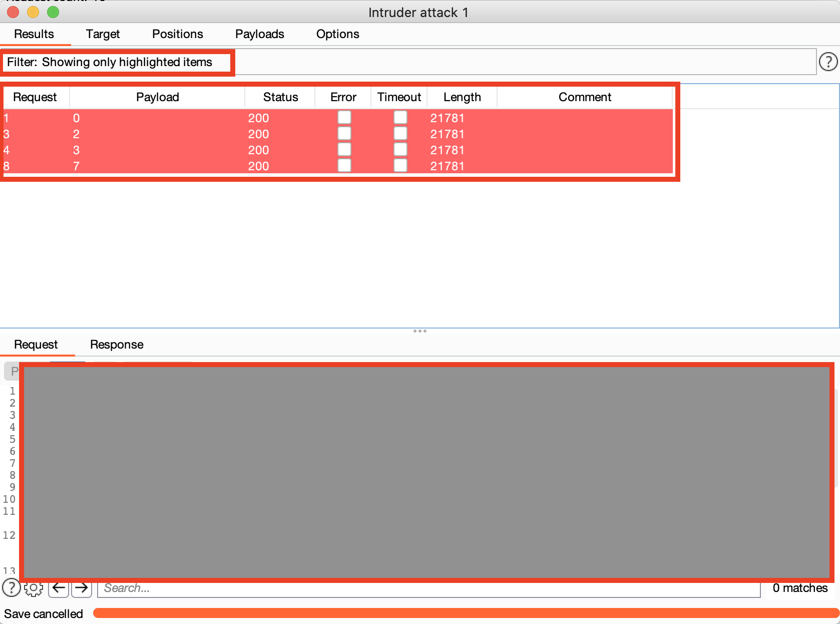Click the Save cancelled status text
840x624 pixels.
(44, 614)
